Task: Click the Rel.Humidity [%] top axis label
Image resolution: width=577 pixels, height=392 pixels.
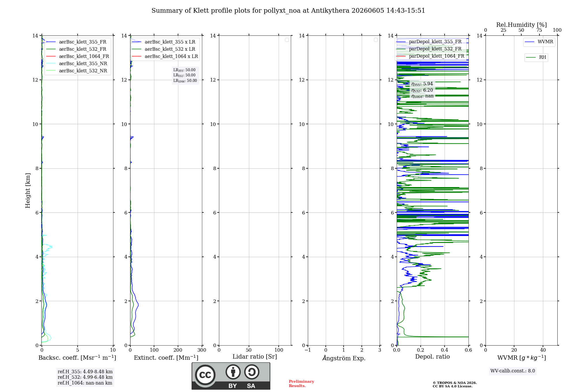Action: [x=522, y=25]
